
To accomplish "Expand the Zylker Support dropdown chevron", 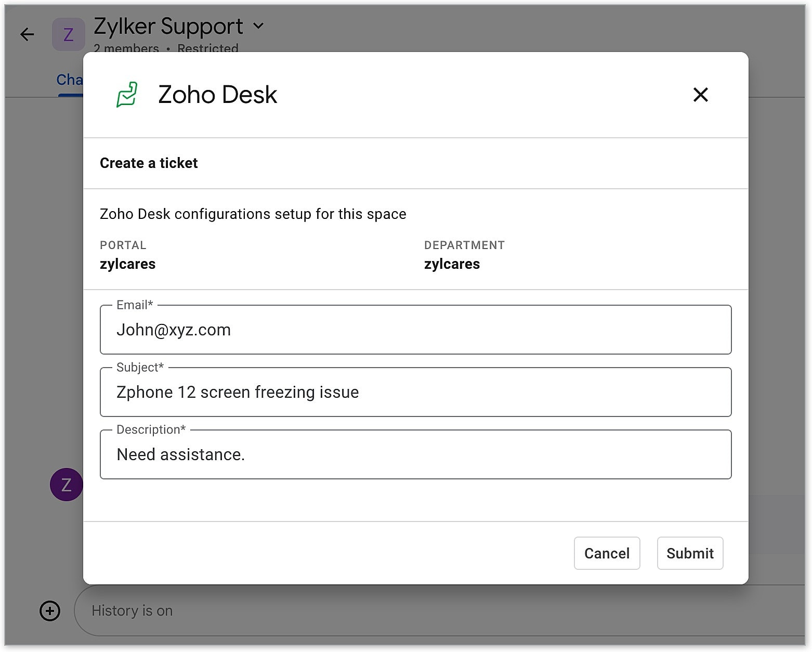I will 258,25.
